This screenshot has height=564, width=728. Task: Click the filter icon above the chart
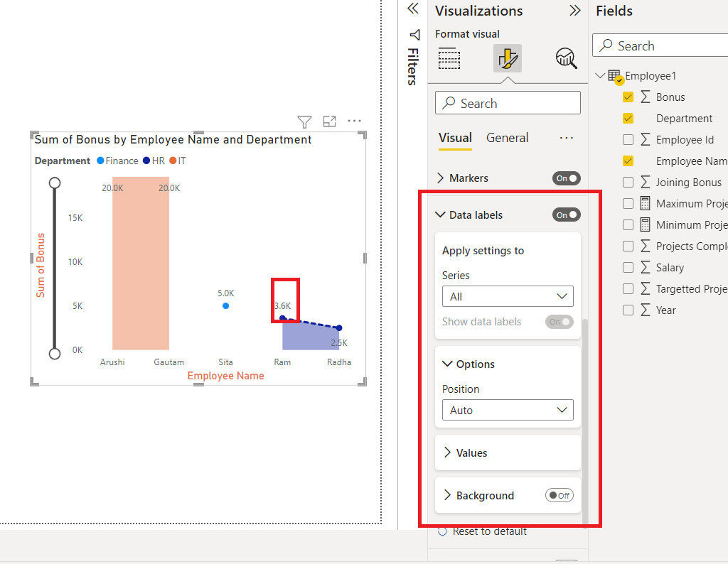pos(304,121)
